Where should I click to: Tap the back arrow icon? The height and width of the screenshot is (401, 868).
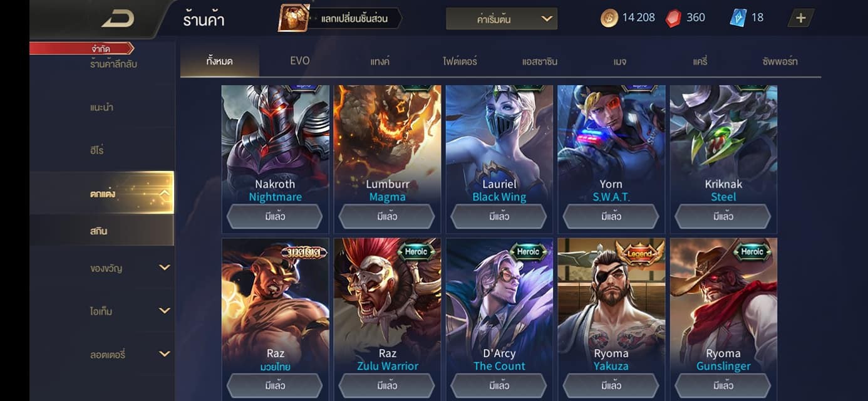point(118,19)
